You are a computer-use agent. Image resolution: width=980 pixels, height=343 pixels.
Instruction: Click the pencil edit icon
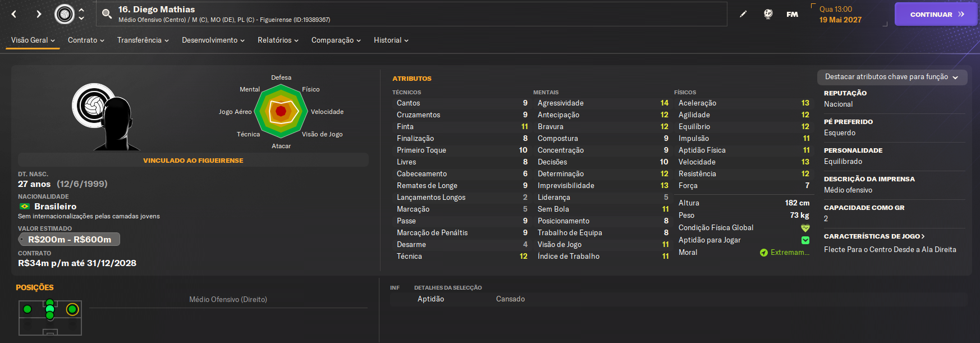pyautogui.click(x=743, y=14)
